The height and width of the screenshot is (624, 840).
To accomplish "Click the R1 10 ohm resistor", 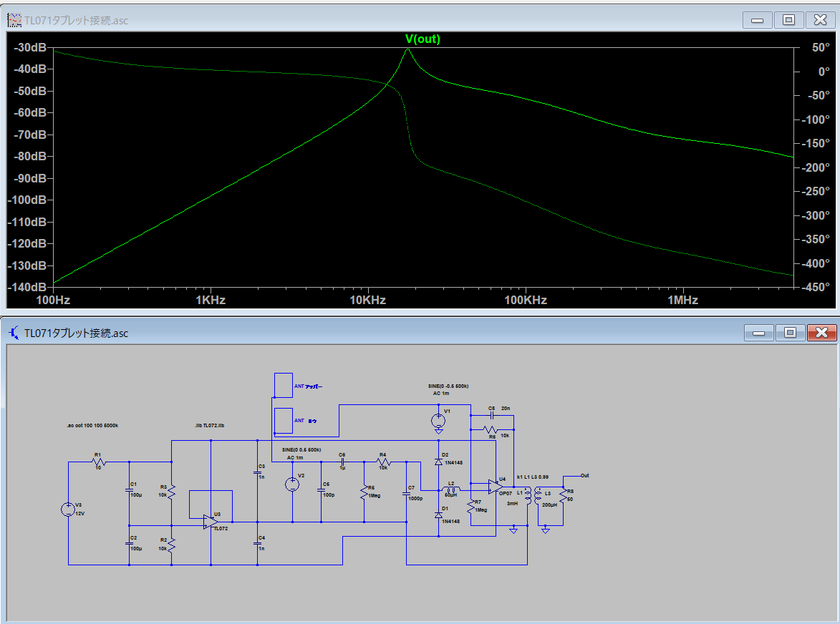I will (100, 463).
